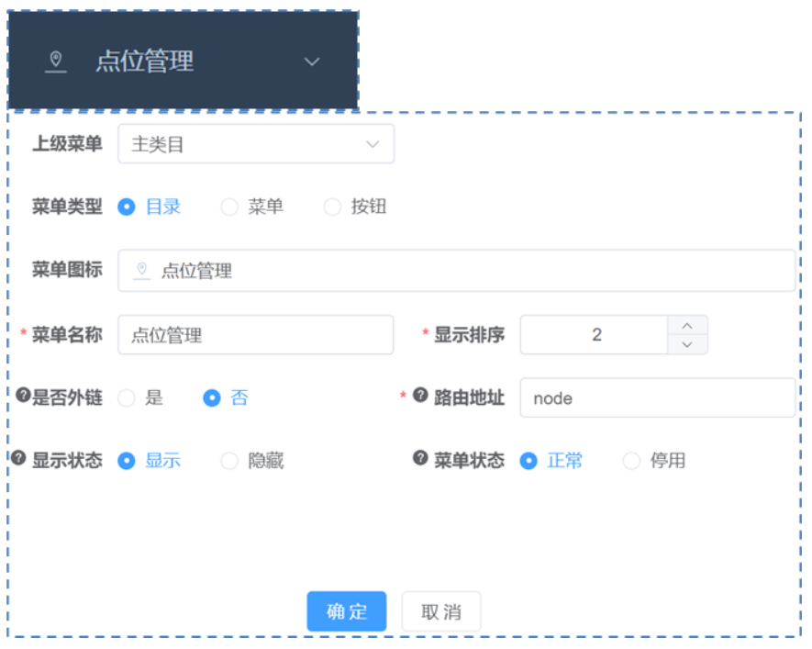Screen dimensions: 812x649
Task: Focus the 路由地址 field containing node
Action: point(658,397)
